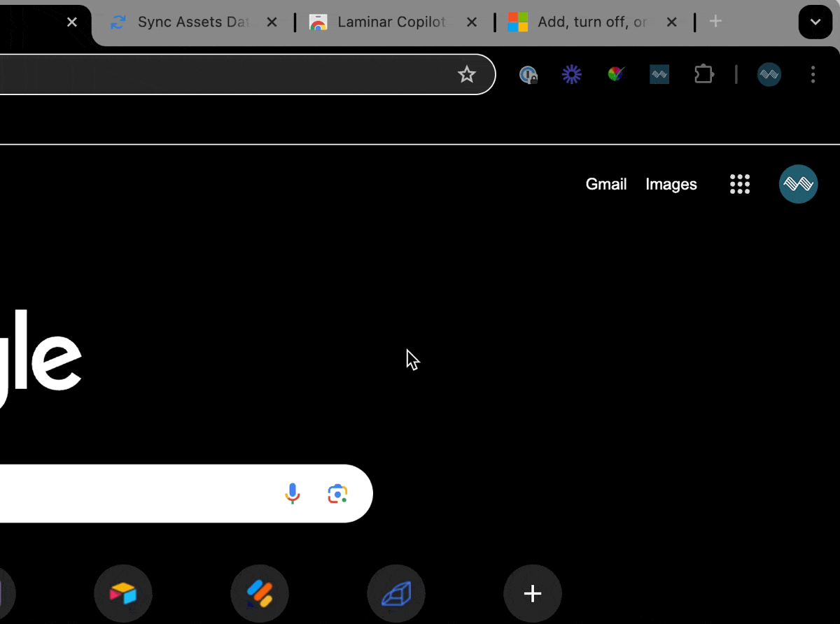The image size is (840, 624).
Task: Start voice search with microphone
Action: (x=293, y=494)
